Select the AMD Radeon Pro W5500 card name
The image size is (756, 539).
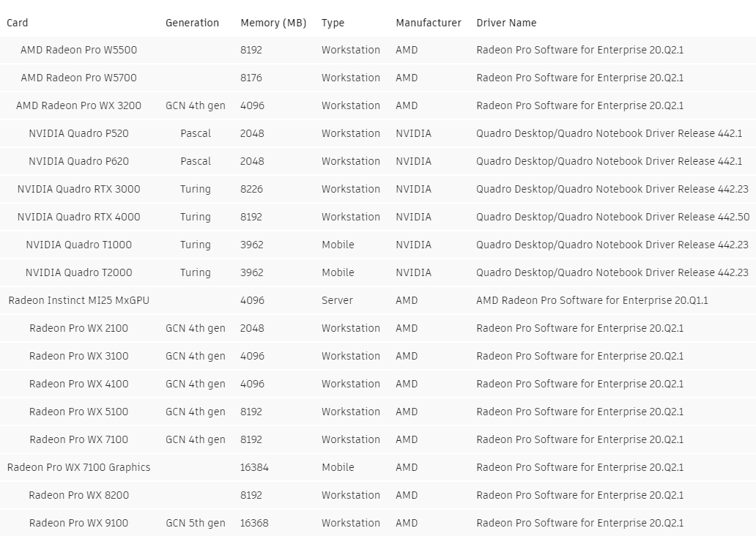pos(78,50)
